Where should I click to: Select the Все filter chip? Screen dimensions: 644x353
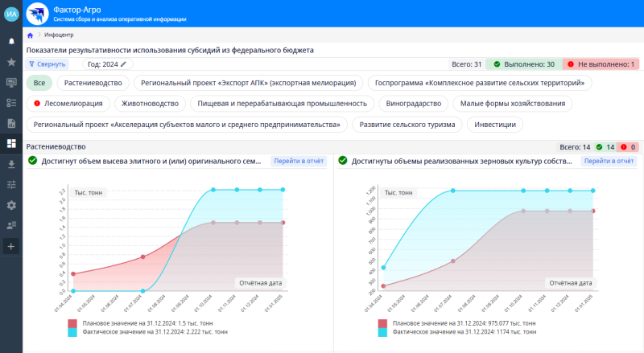(39, 83)
